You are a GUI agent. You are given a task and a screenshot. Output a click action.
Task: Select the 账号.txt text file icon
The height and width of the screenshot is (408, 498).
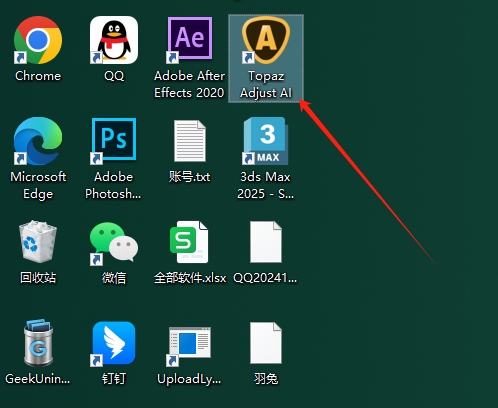(x=190, y=141)
